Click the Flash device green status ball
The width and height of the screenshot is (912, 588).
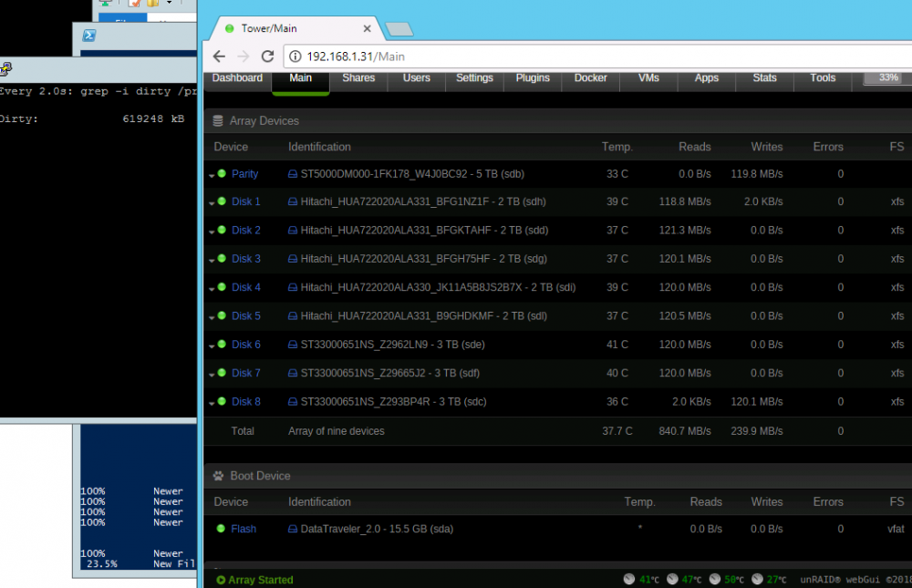(221, 529)
